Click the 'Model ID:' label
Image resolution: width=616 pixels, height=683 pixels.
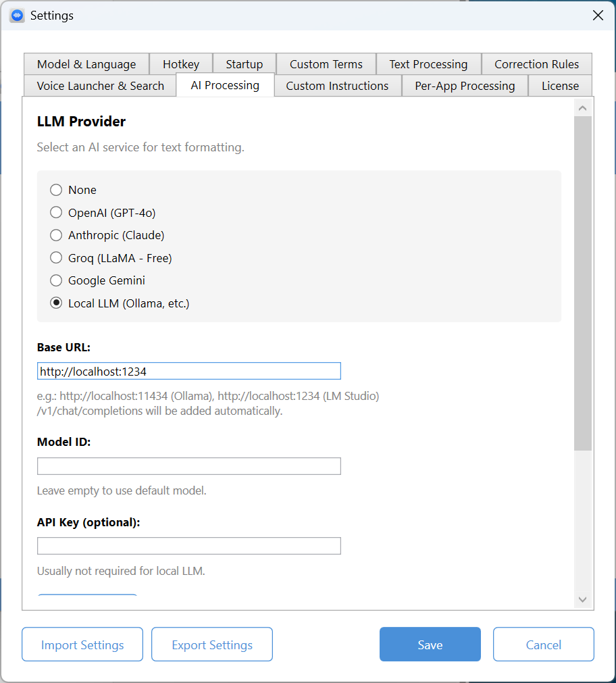tap(63, 442)
